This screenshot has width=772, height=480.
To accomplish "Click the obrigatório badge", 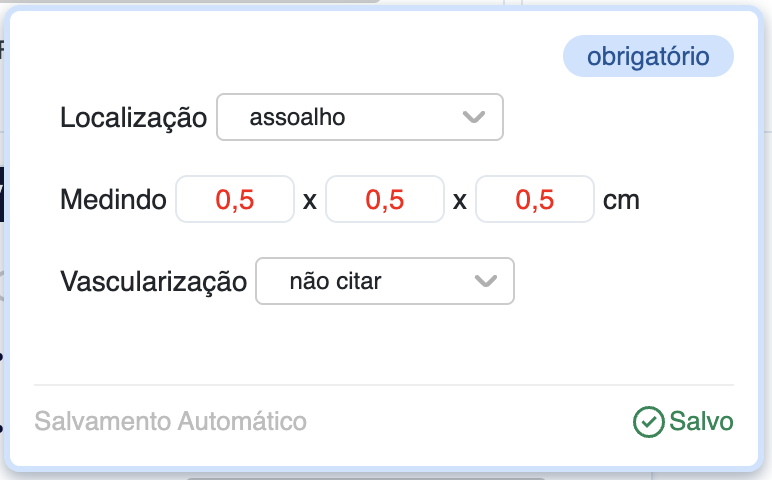I will 648,57.
